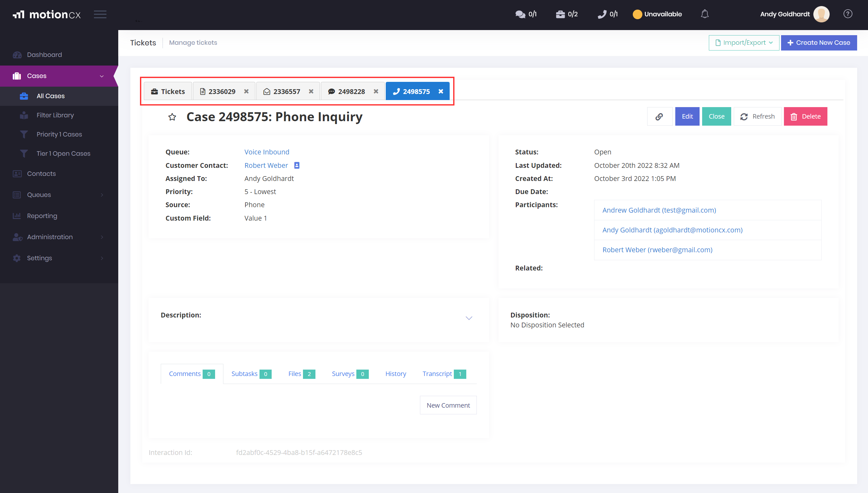This screenshot has height=493, width=868.
Task: Open the chat queue counter 0/1
Action: pyautogui.click(x=526, y=14)
